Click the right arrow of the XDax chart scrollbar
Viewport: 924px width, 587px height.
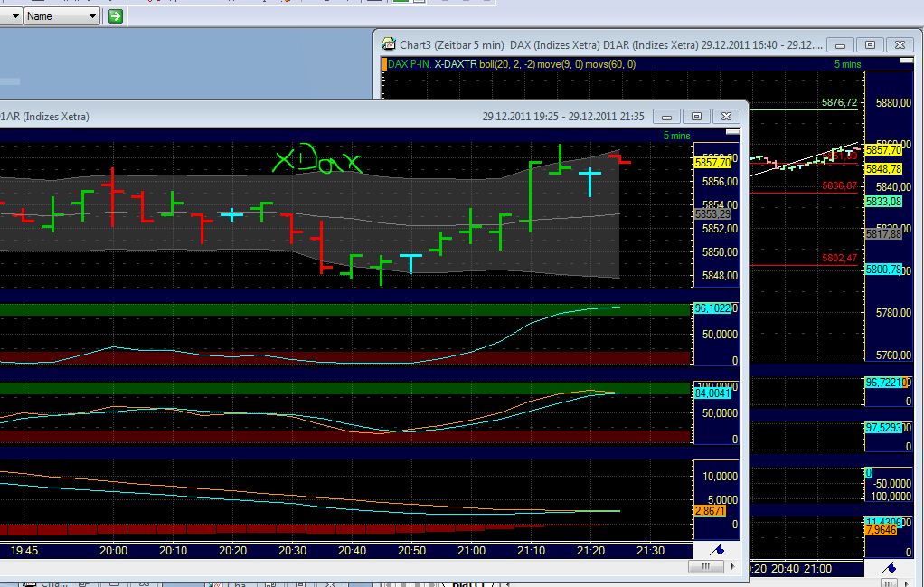coord(731,565)
